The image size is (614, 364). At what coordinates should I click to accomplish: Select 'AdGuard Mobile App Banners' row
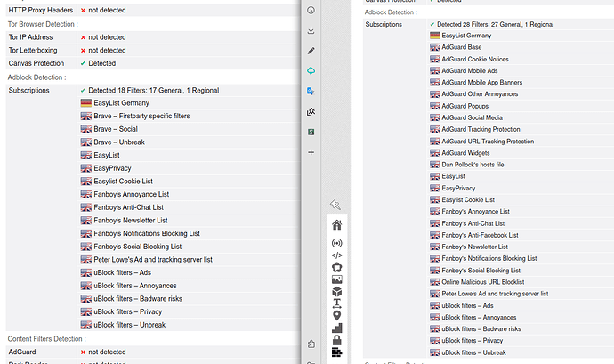point(481,83)
